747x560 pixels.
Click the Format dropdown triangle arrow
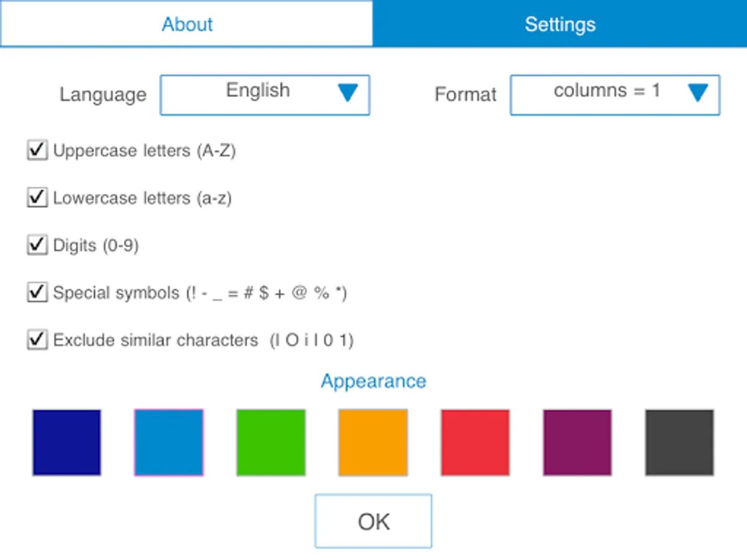click(698, 93)
